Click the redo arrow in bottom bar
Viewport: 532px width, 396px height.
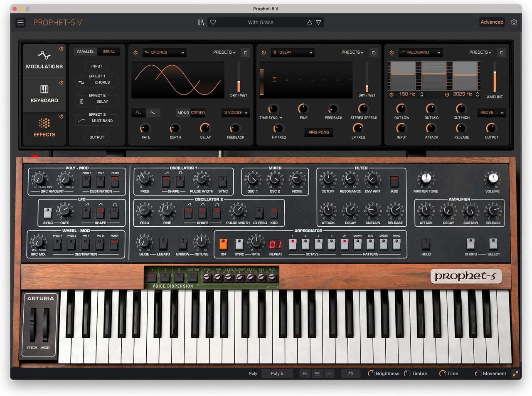[x=329, y=374]
